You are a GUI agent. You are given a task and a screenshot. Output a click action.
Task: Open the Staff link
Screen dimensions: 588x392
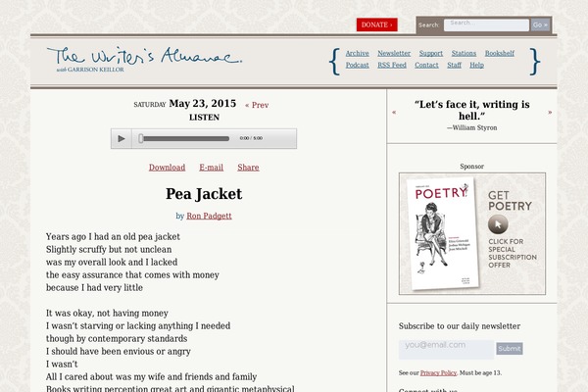(454, 65)
